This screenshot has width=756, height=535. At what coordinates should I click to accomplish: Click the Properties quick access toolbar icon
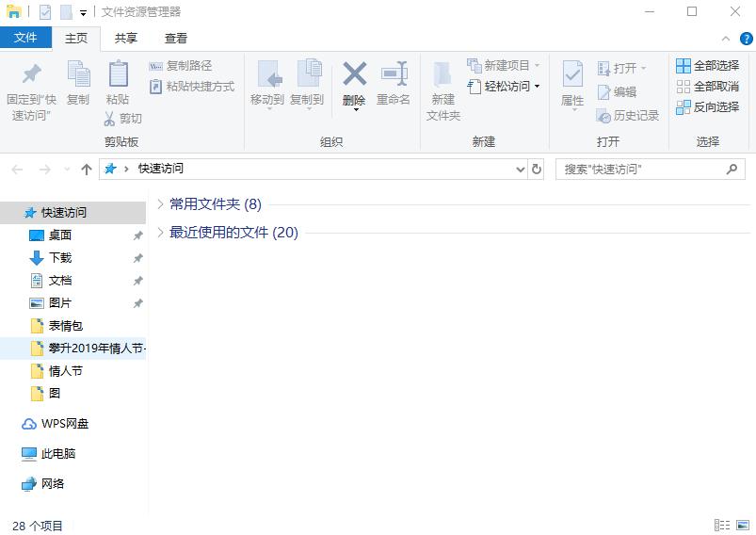click(45, 11)
